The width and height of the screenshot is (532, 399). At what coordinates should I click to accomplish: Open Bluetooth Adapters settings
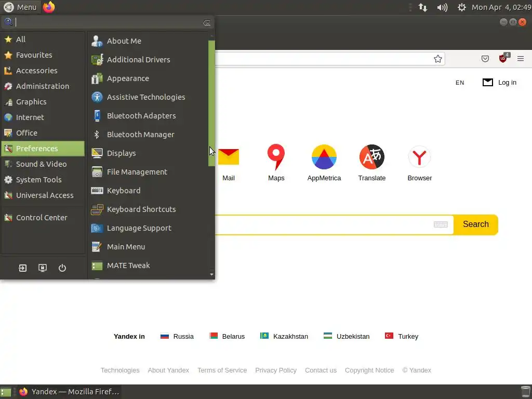tap(148, 116)
